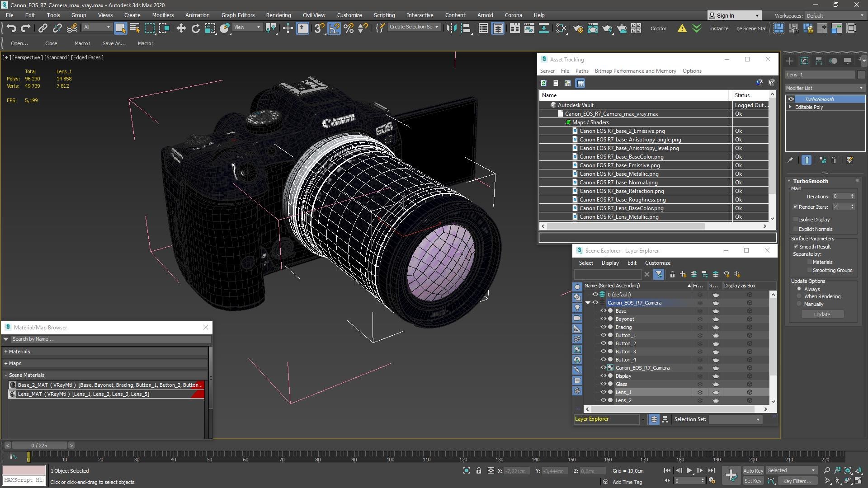Viewport: 868px width, 488px height.
Task: Click the time slider showing 0 / 225
Action: (39, 446)
